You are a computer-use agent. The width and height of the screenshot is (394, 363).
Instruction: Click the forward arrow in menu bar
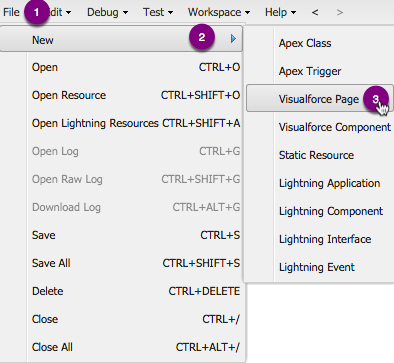(340, 12)
